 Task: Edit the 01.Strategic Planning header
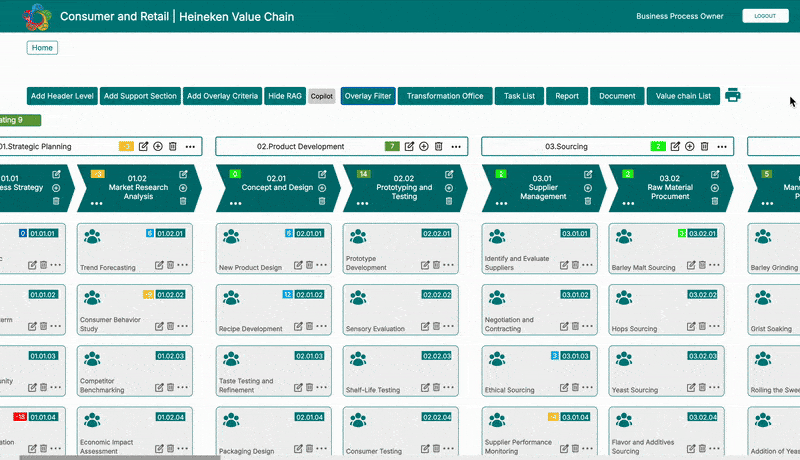143,146
